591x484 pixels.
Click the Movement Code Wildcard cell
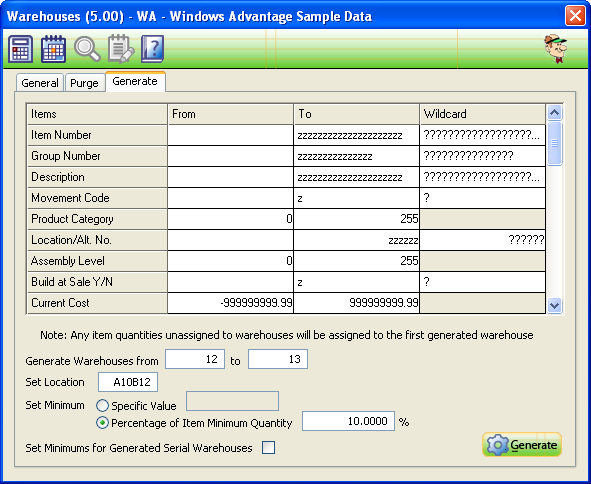tap(483, 198)
